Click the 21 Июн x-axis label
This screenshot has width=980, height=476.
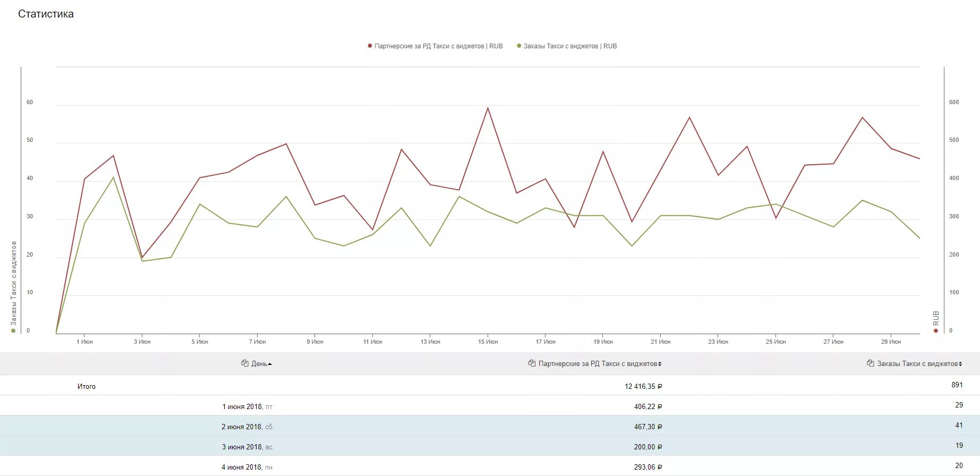[x=660, y=342]
